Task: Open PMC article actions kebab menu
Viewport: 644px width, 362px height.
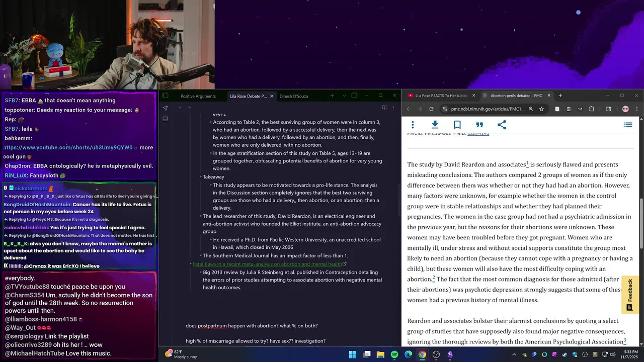Action: 413,125
